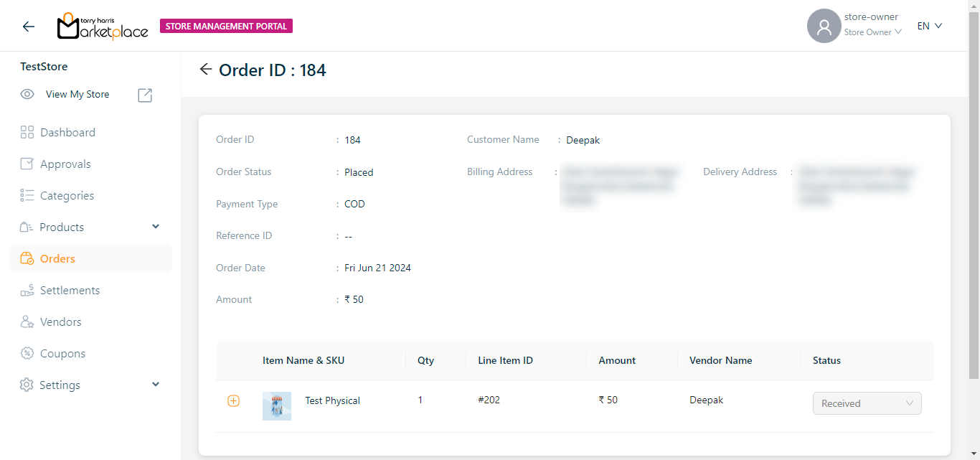Expand the Settings submenu chevron
This screenshot has width=980, height=460.
156,385
